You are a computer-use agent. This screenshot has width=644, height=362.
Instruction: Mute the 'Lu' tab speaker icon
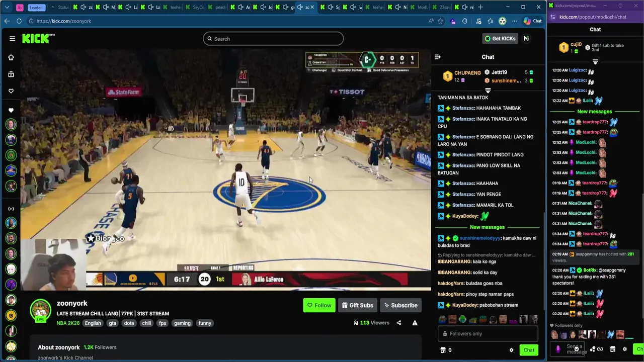coord(128,7)
